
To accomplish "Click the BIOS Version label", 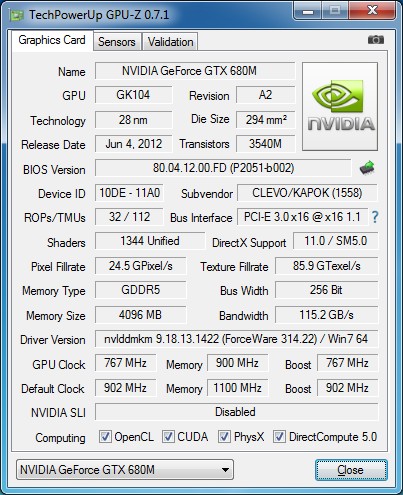I will tap(54, 170).
